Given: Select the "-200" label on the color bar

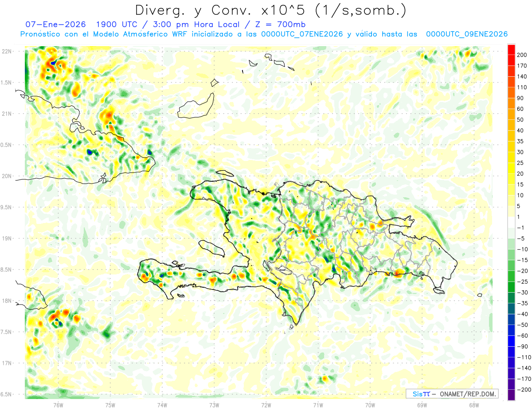Looking at the screenshot, I should (x=523, y=390).
